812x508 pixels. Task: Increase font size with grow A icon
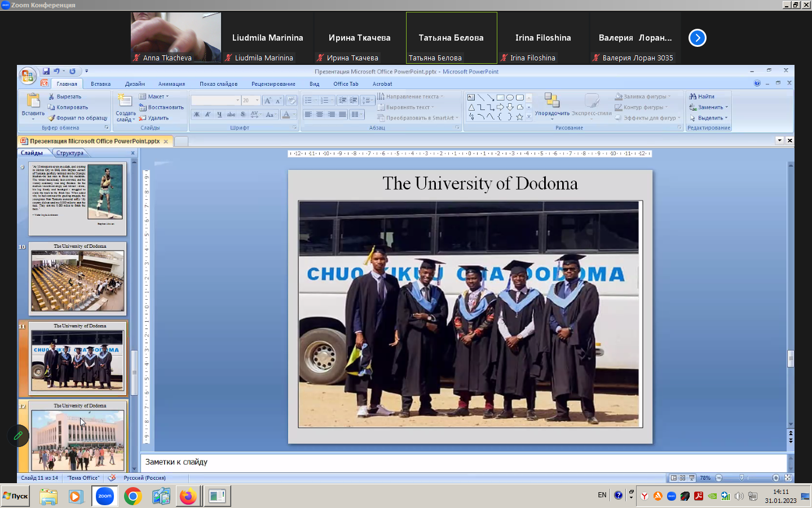268,100
